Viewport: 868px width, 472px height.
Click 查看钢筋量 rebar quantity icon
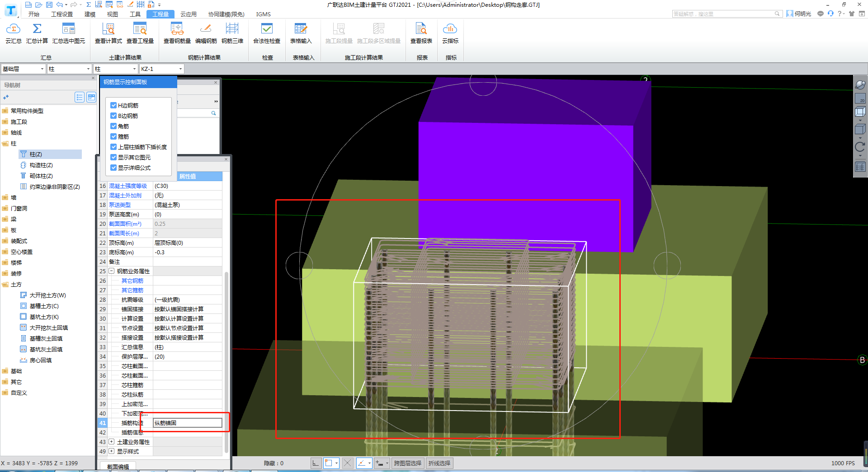coord(177,29)
